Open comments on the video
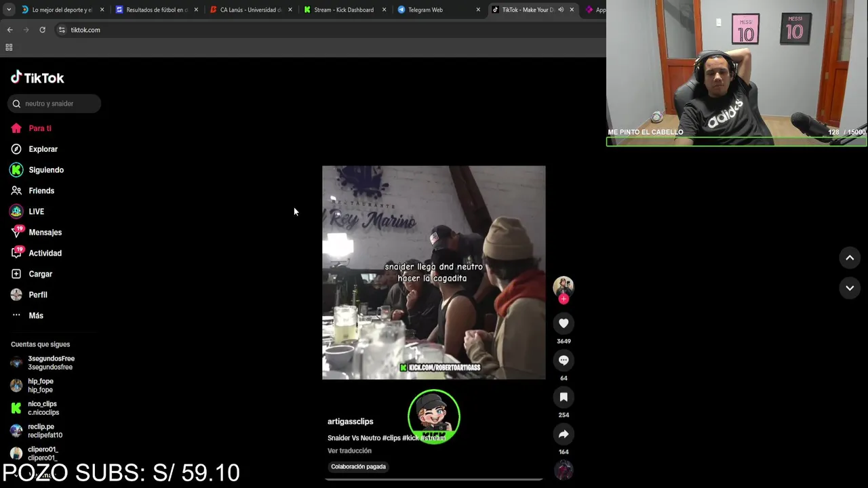The image size is (868, 488). (x=564, y=360)
